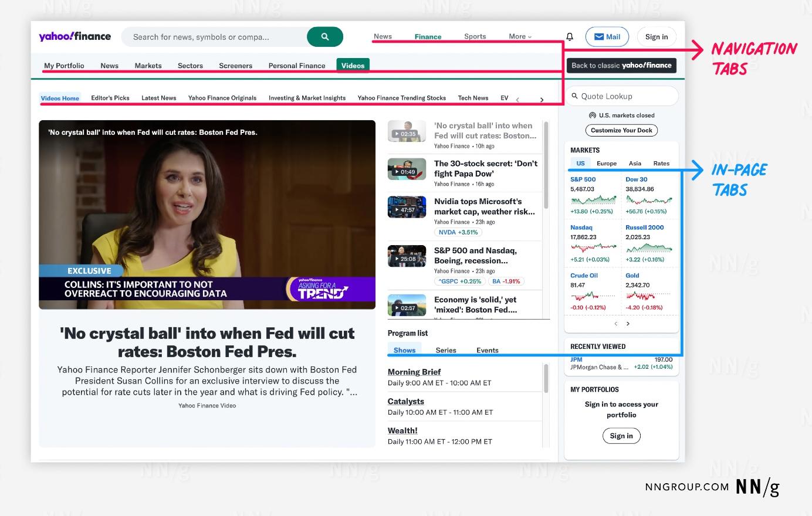Open the Europe markets tab
Viewport: 812px width, 516px height.
(x=607, y=163)
